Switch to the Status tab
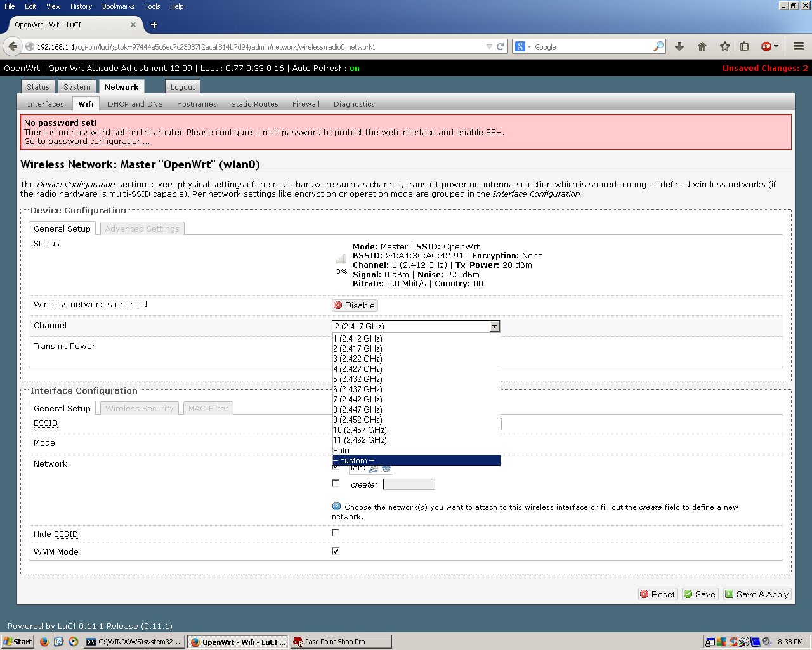Image resolution: width=812 pixels, height=650 pixels. pos(38,87)
